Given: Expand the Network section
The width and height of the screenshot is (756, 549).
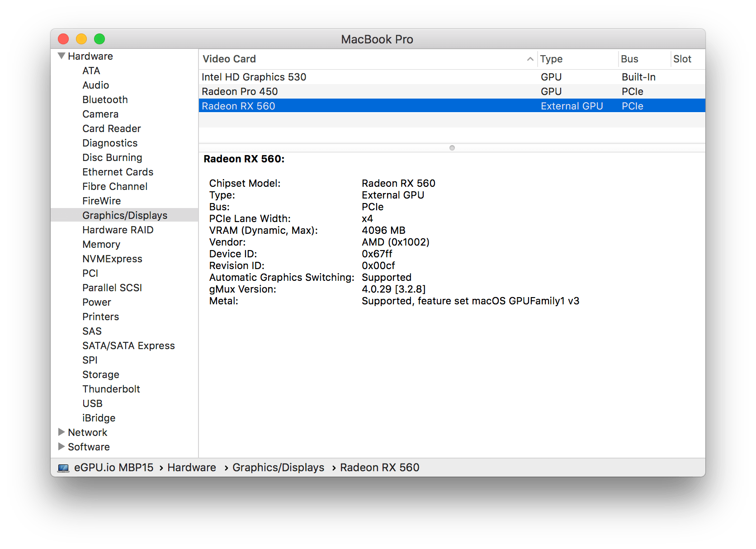Looking at the screenshot, I should pos(61,432).
